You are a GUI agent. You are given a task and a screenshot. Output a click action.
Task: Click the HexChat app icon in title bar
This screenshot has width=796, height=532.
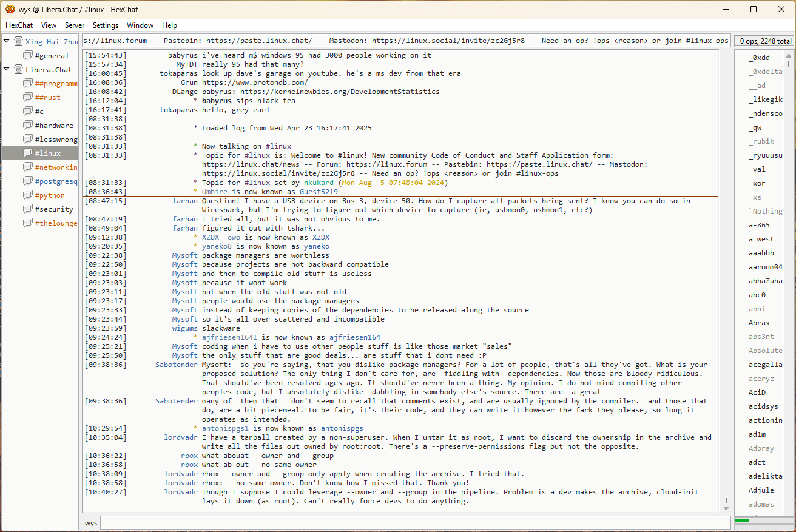coord(10,9)
